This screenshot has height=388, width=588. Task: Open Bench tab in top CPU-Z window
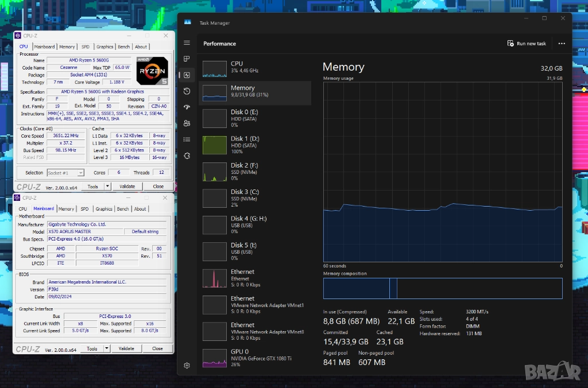123,47
